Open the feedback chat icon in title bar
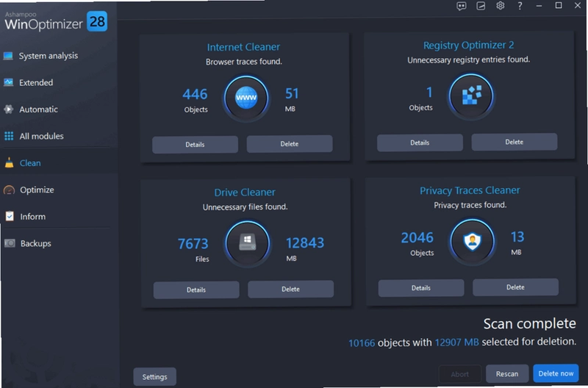 462,6
